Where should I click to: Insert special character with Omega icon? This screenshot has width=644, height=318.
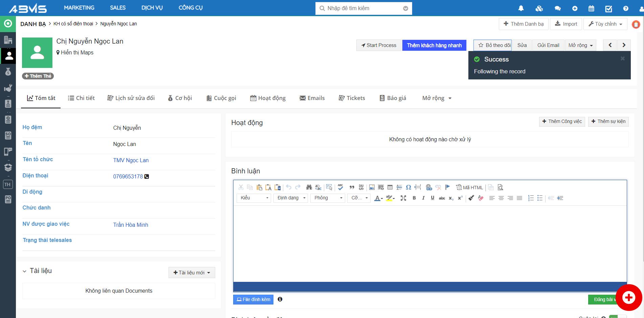[408, 187]
